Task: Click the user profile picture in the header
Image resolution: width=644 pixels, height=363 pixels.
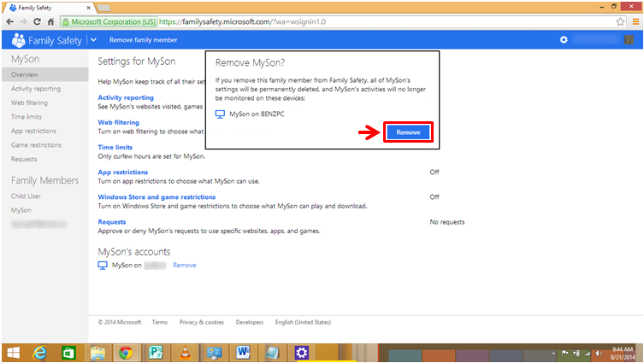Action: pyautogui.click(x=629, y=39)
